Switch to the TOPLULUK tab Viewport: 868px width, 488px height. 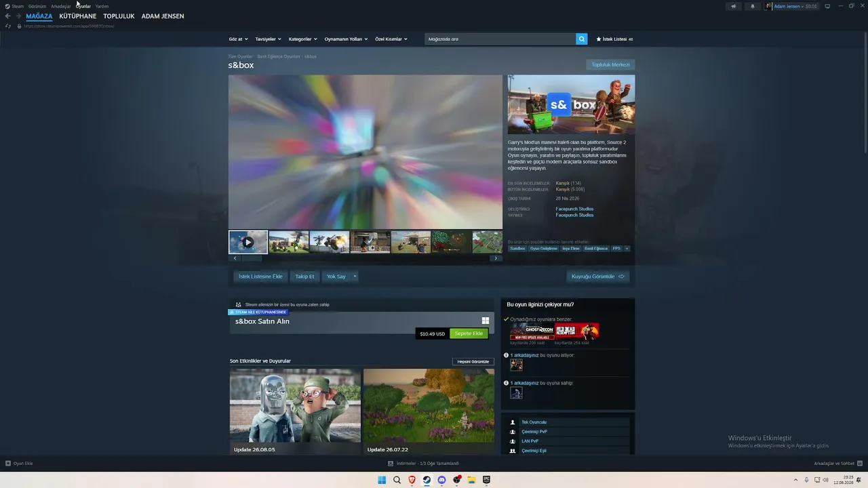(119, 16)
